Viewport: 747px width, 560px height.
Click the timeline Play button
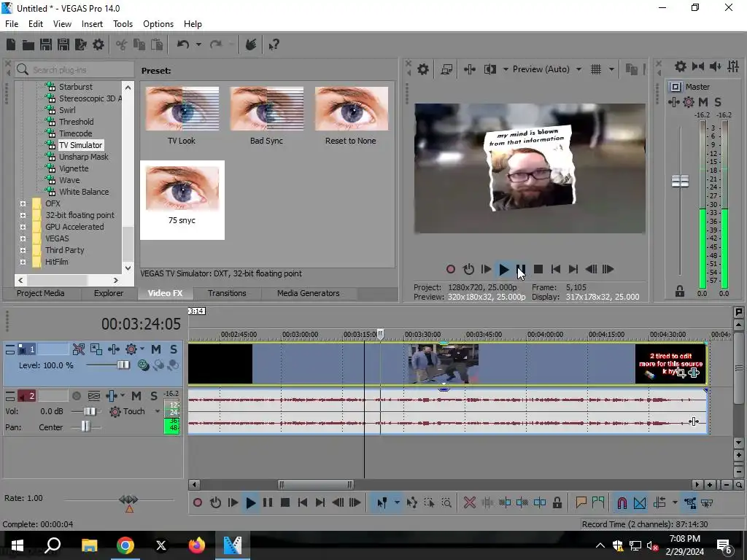coord(251,503)
